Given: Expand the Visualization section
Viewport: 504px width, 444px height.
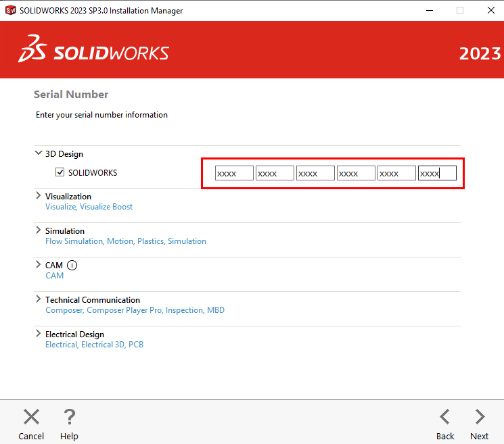Looking at the screenshot, I should point(39,195).
